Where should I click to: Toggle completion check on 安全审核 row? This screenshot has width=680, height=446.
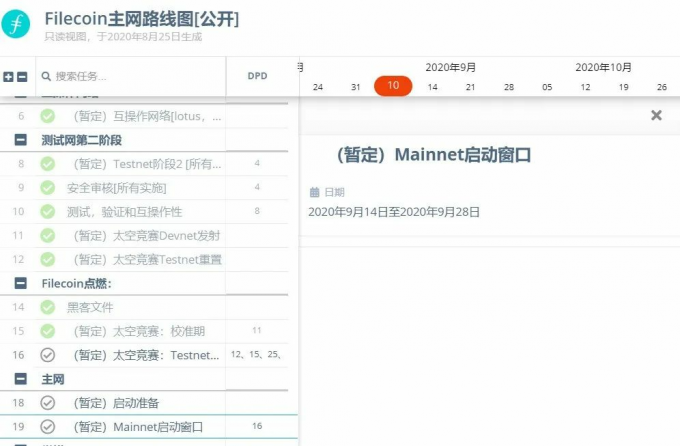pos(48,187)
